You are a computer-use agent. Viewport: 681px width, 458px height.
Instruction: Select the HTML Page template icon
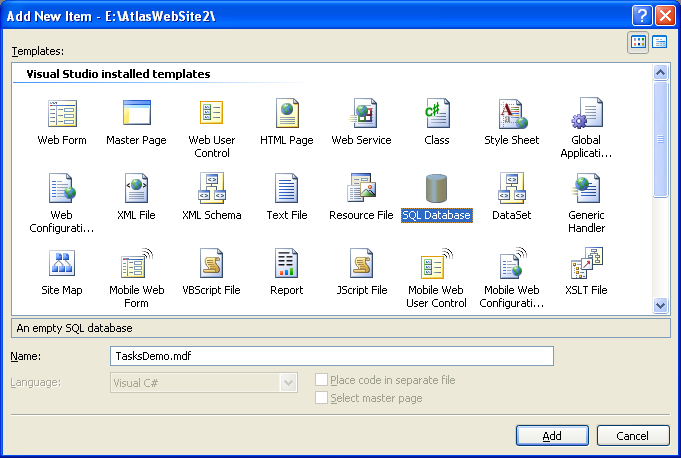tap(287, 113)
